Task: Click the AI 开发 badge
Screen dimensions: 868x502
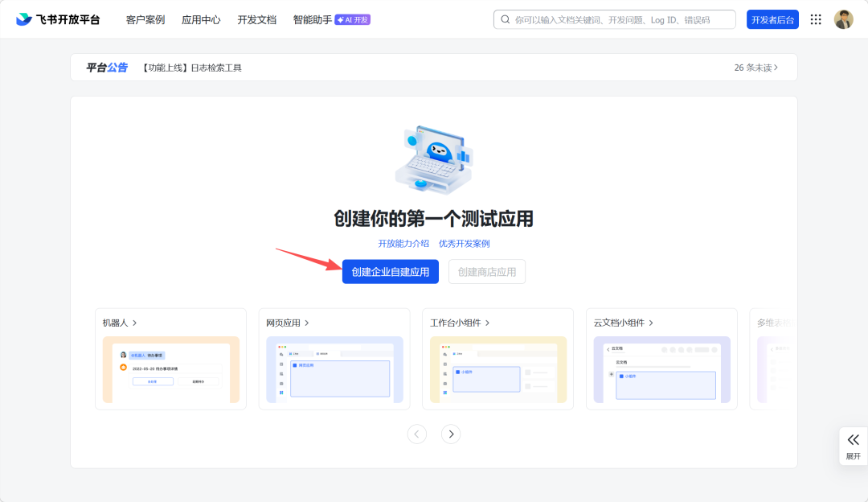Action: pos(353,19)
